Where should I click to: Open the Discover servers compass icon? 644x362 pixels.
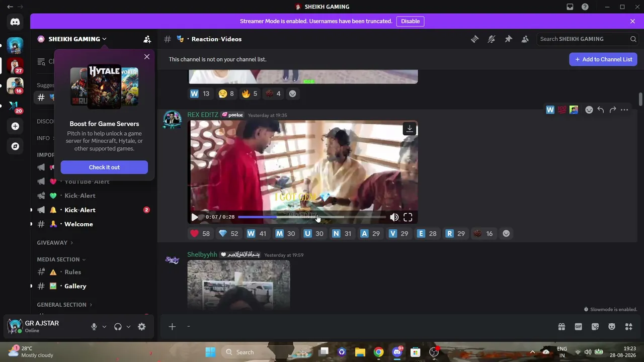click(x=15, y=146)
